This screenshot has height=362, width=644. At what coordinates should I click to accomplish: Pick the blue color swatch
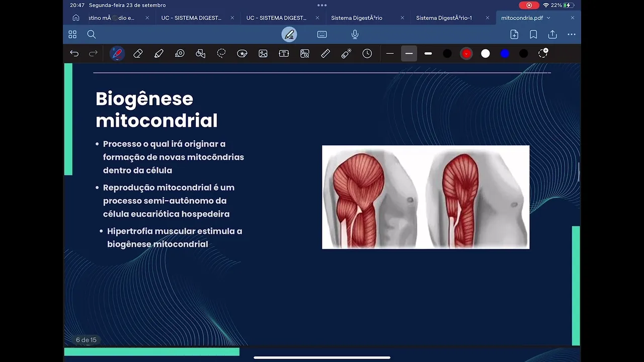[505, 53]
